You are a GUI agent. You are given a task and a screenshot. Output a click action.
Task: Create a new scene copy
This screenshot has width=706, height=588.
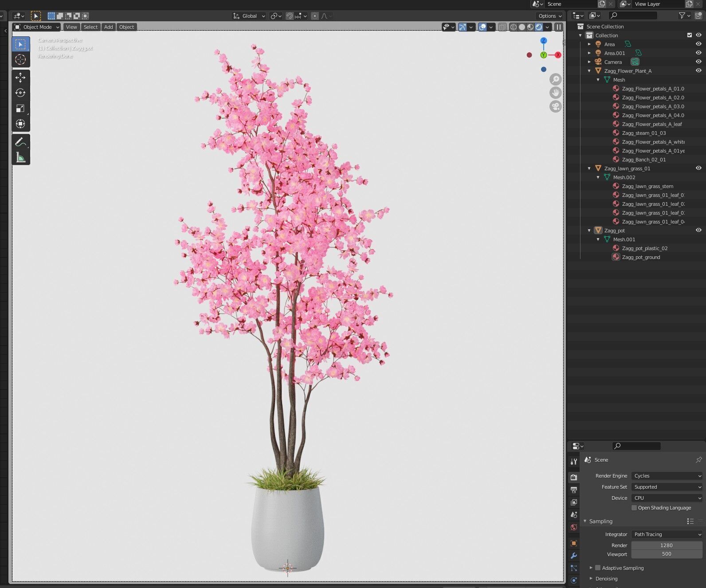[x=602, y=4]
